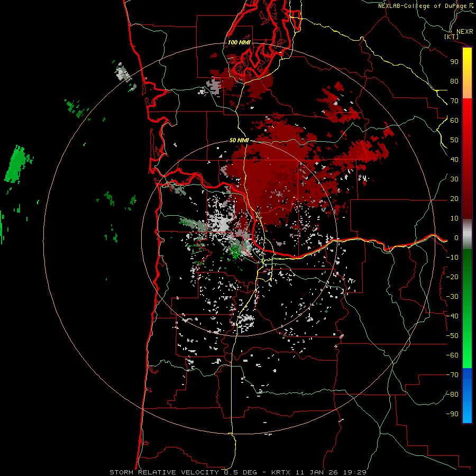
Task: Click the -90 value on velocity scale
Action: tap(452, 414)
